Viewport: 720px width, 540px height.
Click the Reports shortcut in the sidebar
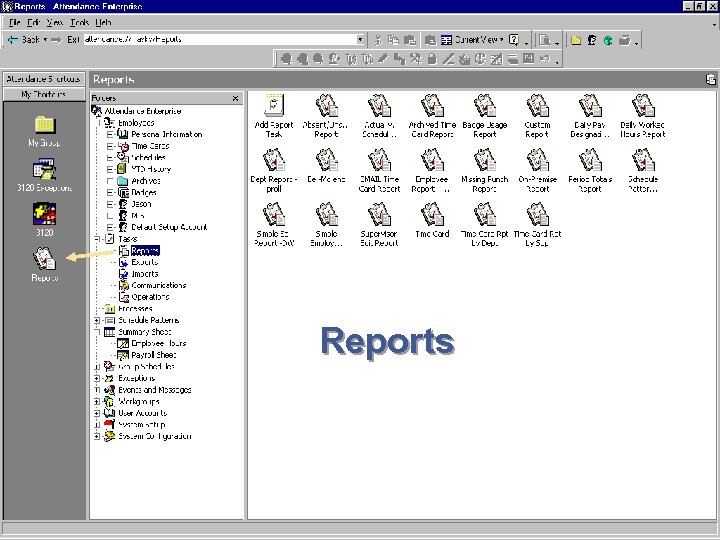coord(44,260)
